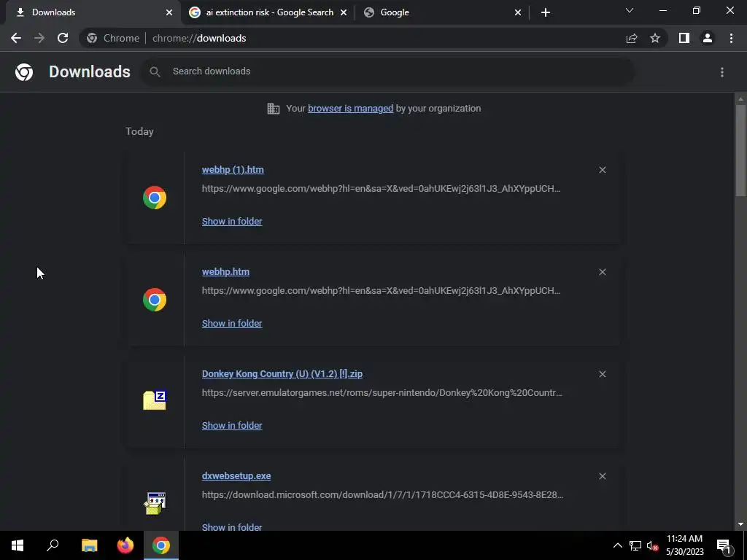This screenshot has height=560, width=747.
Task: Open the muted volume tray icon
Action: coord(653,545)
